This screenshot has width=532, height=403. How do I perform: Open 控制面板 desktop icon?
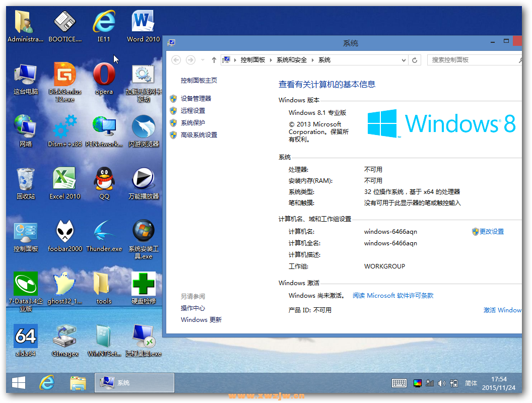[26, 236]
